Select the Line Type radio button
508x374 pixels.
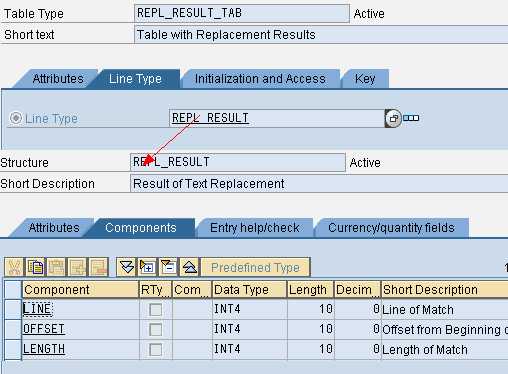16,118
